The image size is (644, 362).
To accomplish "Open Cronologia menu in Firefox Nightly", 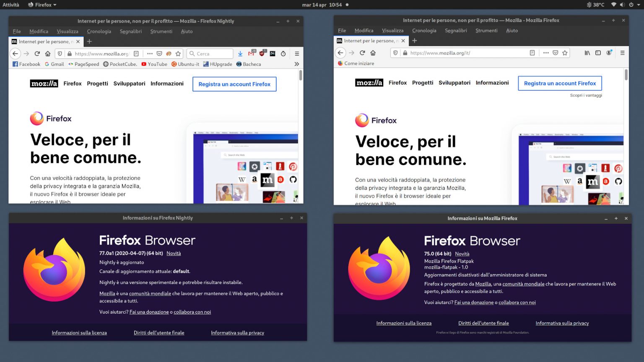I will [99, 31].
